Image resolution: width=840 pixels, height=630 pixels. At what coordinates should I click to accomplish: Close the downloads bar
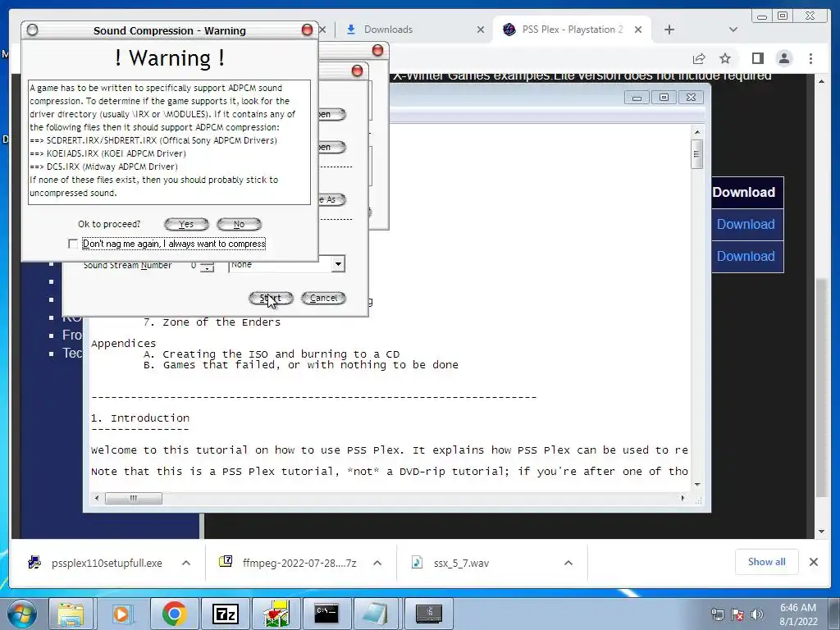pos(814,562)
